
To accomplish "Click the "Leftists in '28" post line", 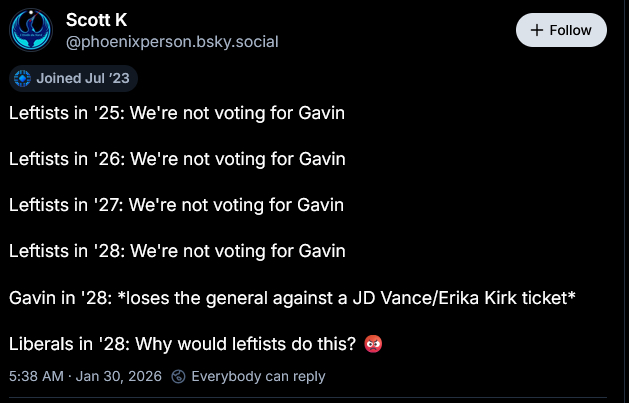I will (x=177, y=251).
